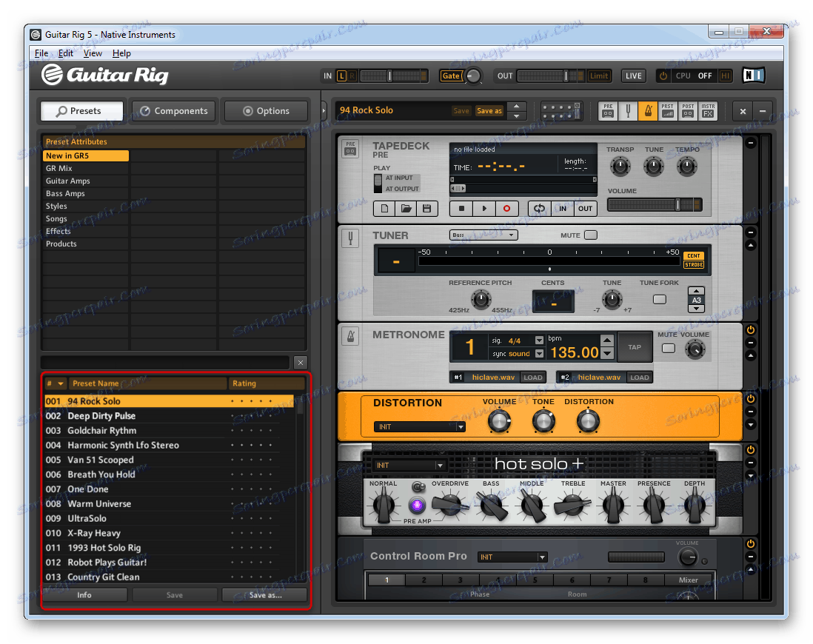Start recording on the Tapedeck
Image resolution: width=813 pixels, height=644 pixels.
(x=506, y=209)
